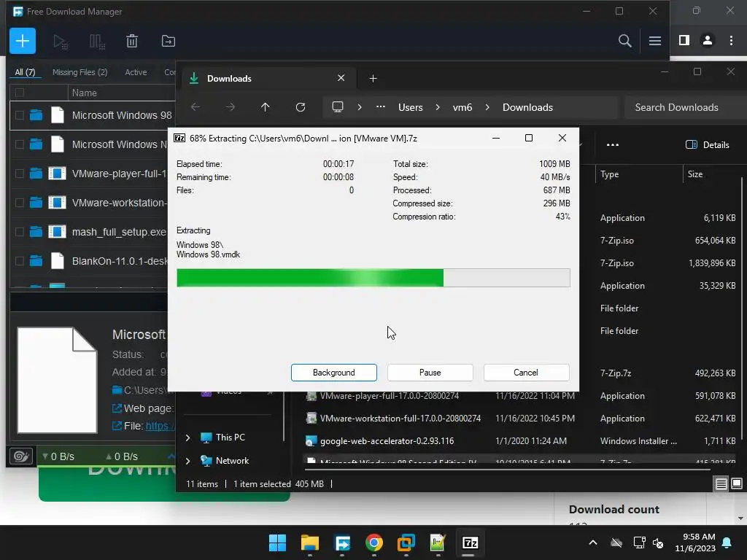Image resolution: width=747 pixels, height=560 pixels.
Task: Go up one folder in Explorer
Action: (266, 107)
